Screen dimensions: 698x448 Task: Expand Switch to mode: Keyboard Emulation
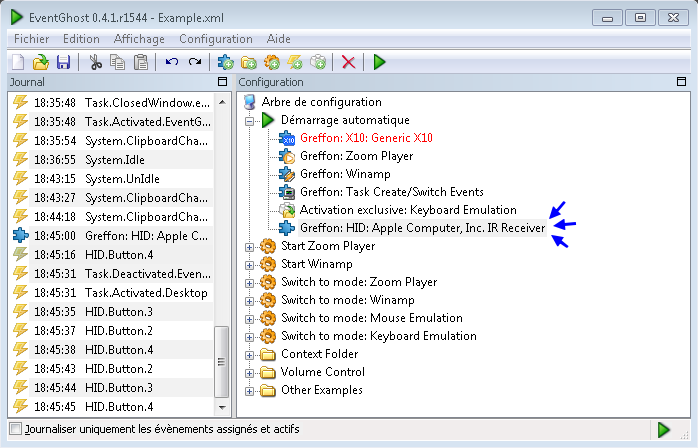[x=250, y=337]
